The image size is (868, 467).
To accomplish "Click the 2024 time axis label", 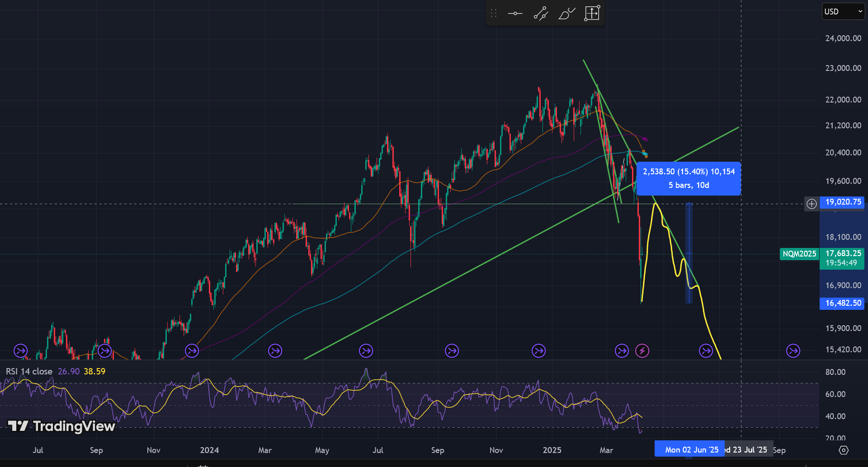I will pos(209,450).
